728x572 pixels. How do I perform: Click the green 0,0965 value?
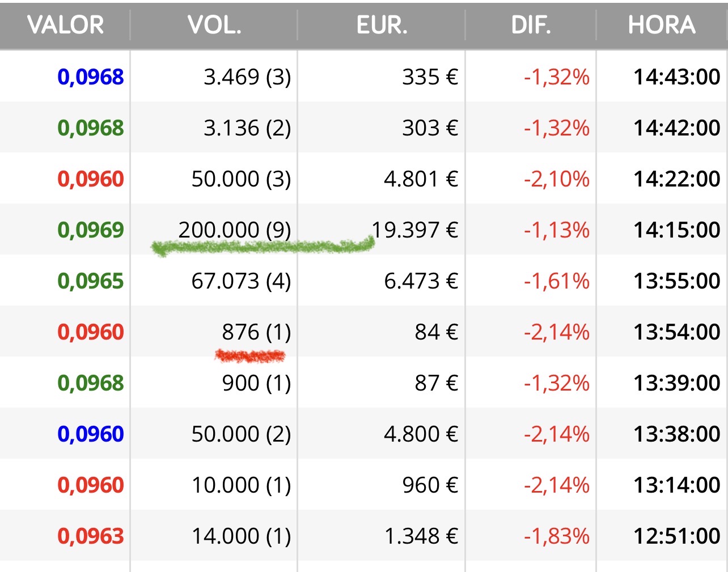[x=91, y=281]
